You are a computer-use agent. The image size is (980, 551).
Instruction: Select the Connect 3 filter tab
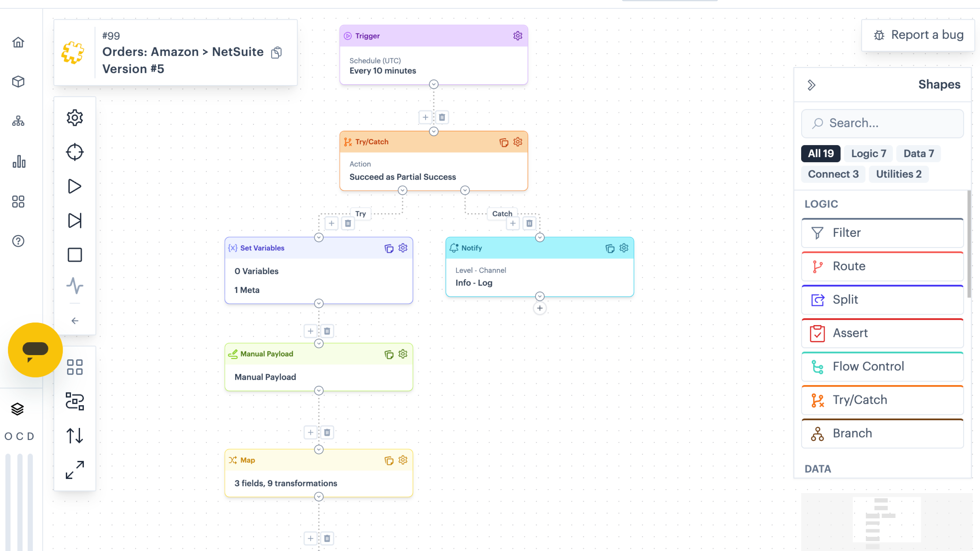coord(833,174)
